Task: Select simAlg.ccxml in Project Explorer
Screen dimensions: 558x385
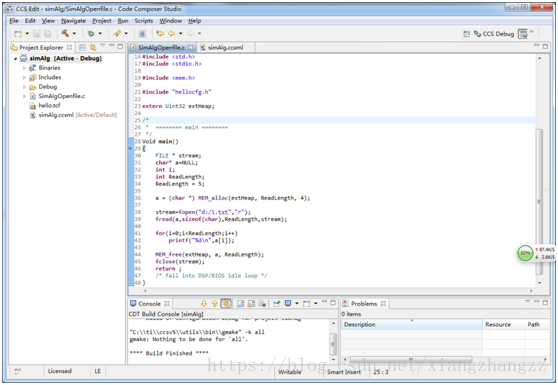Action: tap(73, 115)
